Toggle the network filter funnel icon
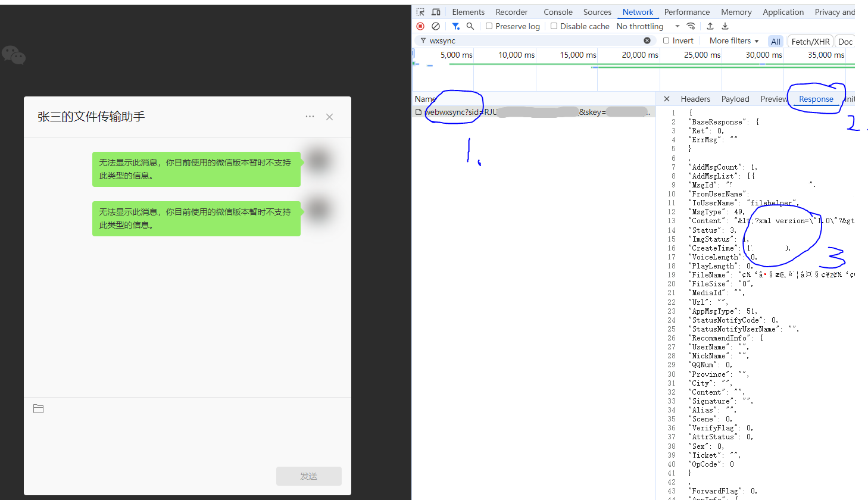This screenshot has height=500, width=868. 455,26
